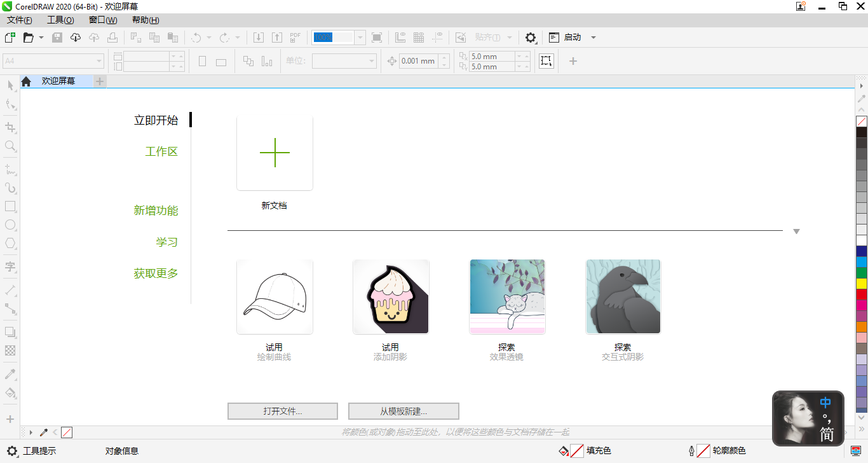868x463 pixels.
Task: Go to 获取更多 section
Action: click(156, 273)
